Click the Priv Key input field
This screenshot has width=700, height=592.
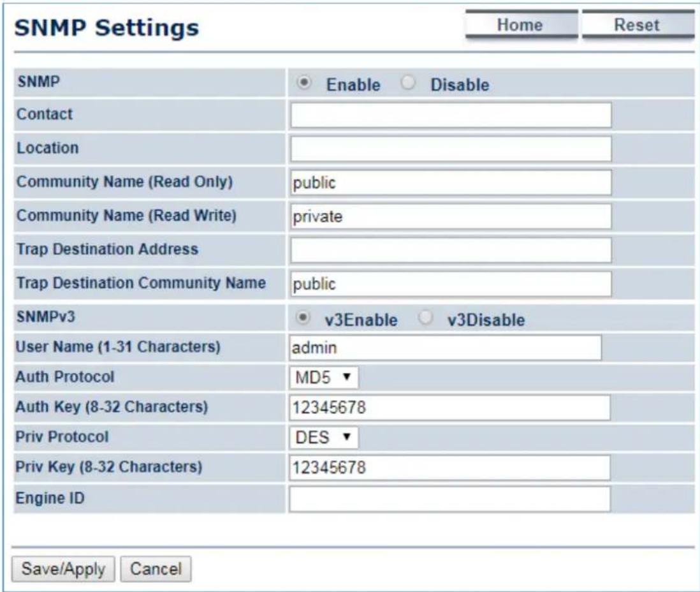(449, 468)
